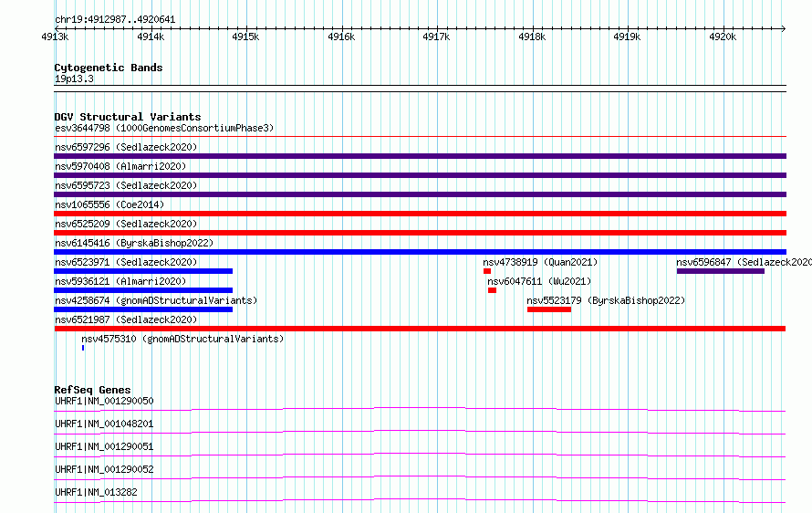
Task: Click the 4913k ruler tick label
Action: (x=55, y=37)
